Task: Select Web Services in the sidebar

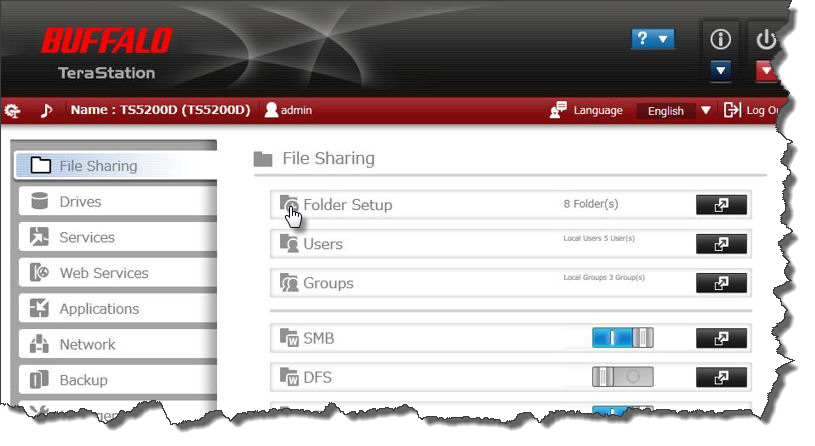Action: 117,273
